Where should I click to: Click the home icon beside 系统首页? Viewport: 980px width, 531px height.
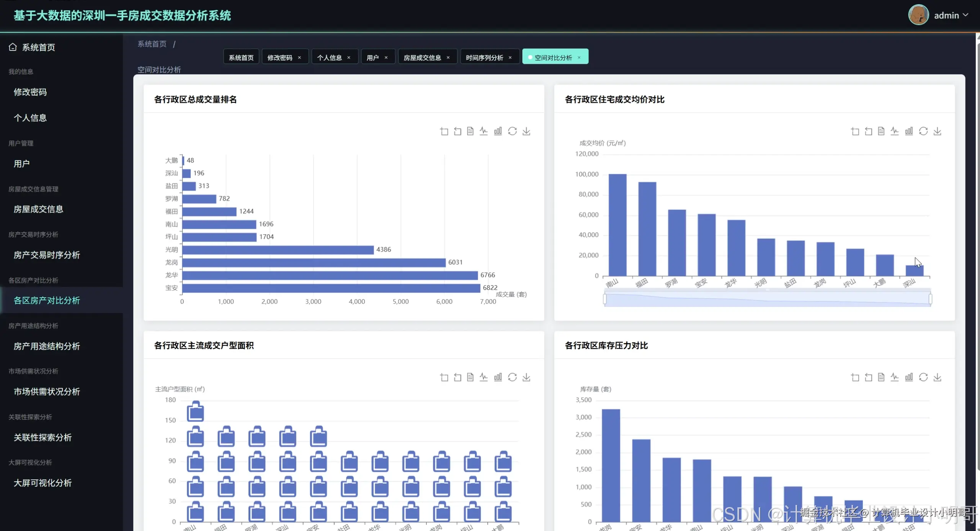(13, 47)
